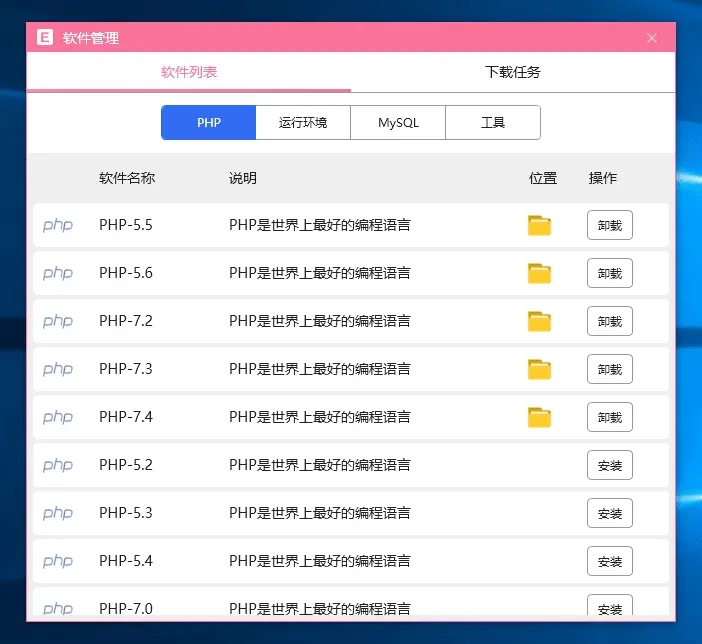Image resolution: width=702 pixels, height=644 pixels.
Task: Close the 软件管理 window
Action: click(x=652, y=38)
